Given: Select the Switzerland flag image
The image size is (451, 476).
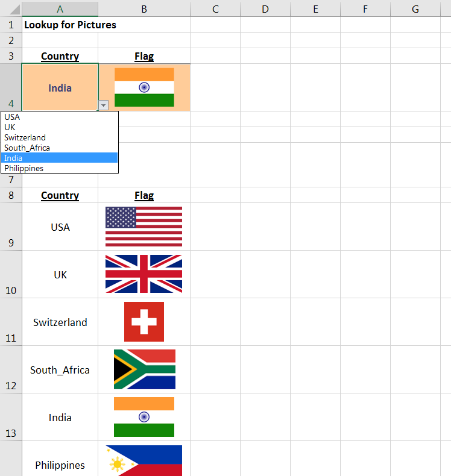Looking at the screenshot, I should pyautogui.click(x=144, y=322).
